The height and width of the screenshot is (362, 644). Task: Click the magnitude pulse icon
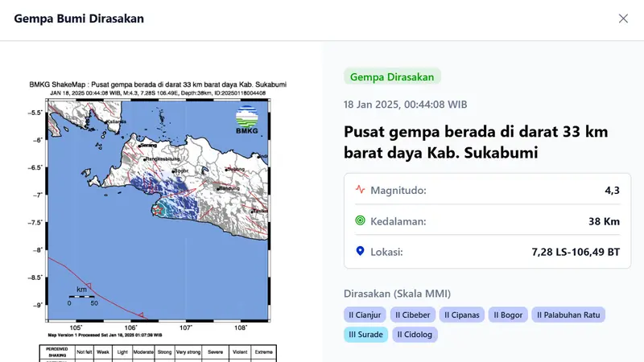point(360,190)
